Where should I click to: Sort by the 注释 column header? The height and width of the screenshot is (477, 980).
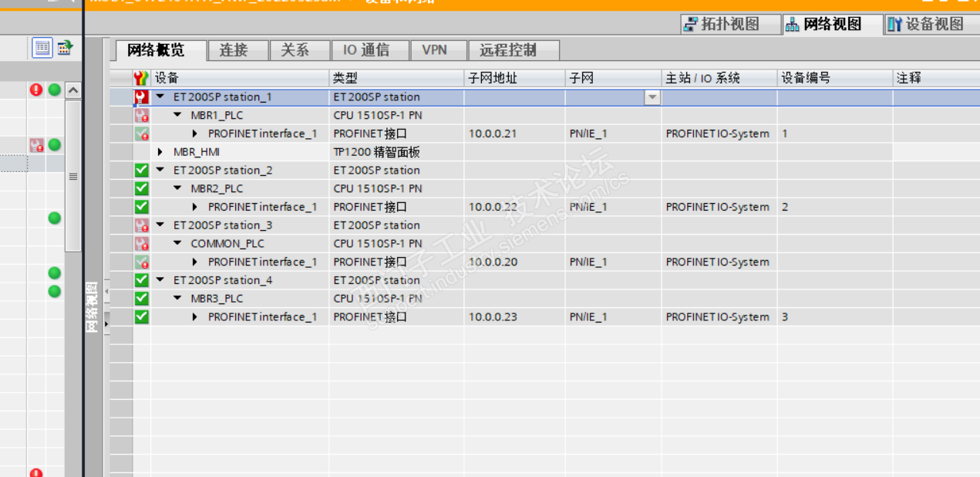(x=936, y=78)
